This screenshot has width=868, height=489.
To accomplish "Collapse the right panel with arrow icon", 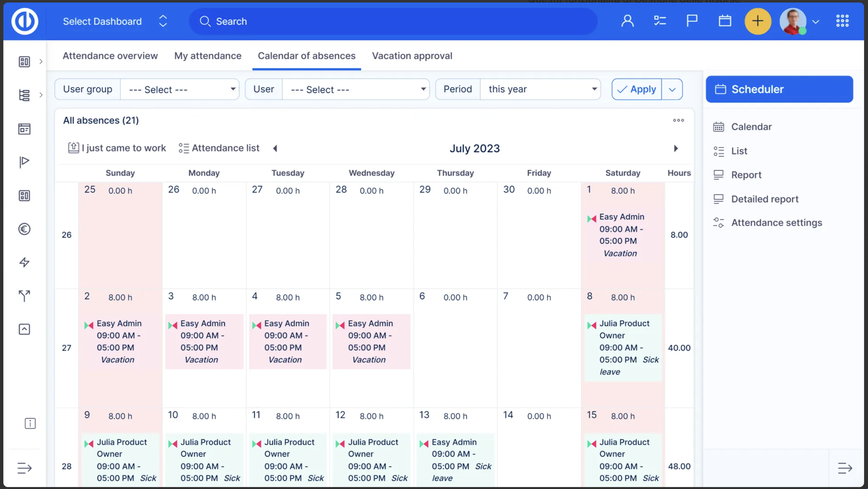I will pos(845,468).
